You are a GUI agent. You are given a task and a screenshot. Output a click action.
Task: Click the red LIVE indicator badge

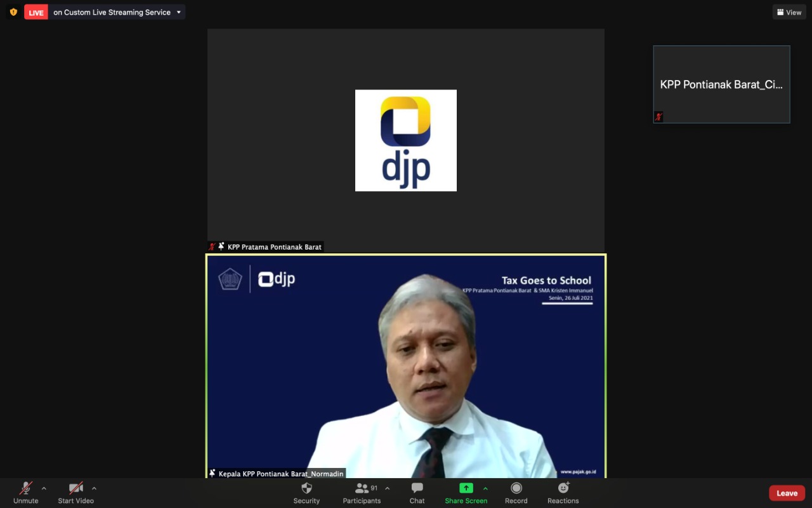point(36,12)
